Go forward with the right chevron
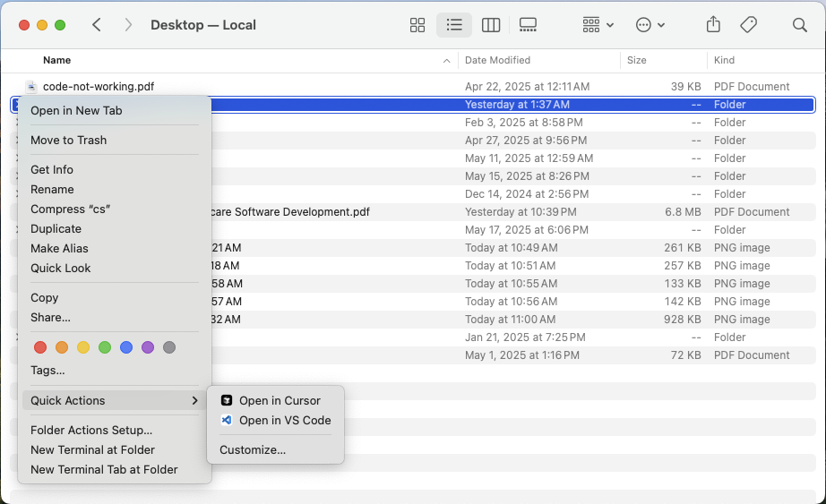 128,25
